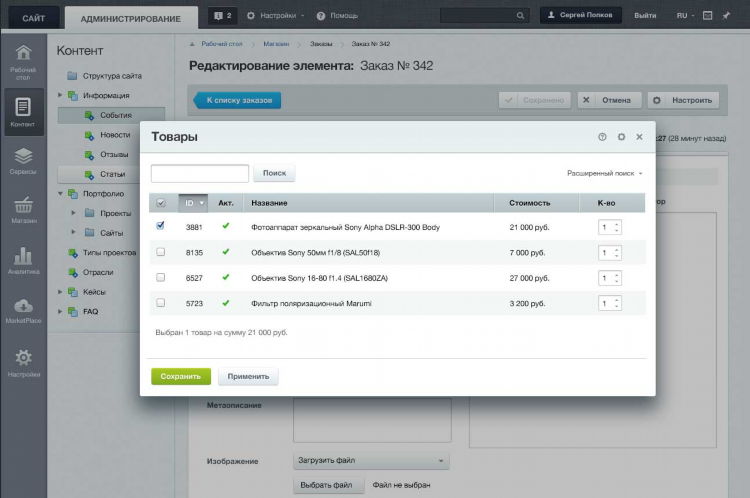Image resolution: width=750 pixels, height=498 pixels.
Task: Click the Поиск button in dialog
Action: click(274, 173)
